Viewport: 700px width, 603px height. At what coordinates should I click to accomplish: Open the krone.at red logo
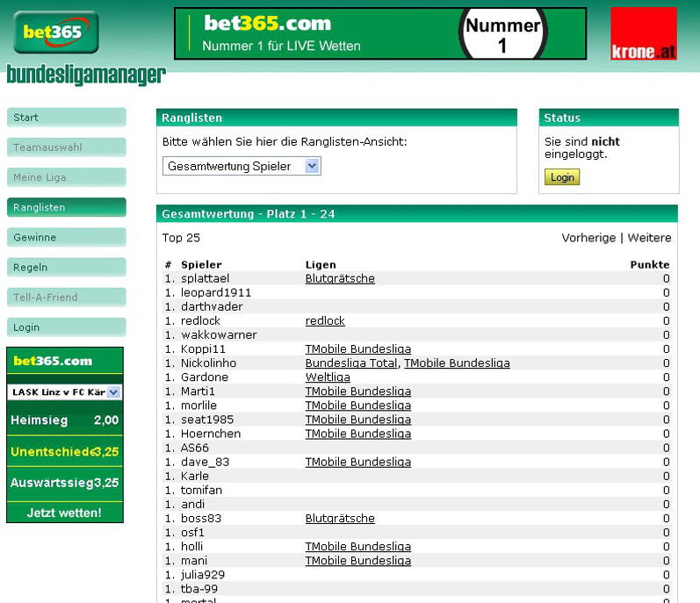click(x=643, y=33)
